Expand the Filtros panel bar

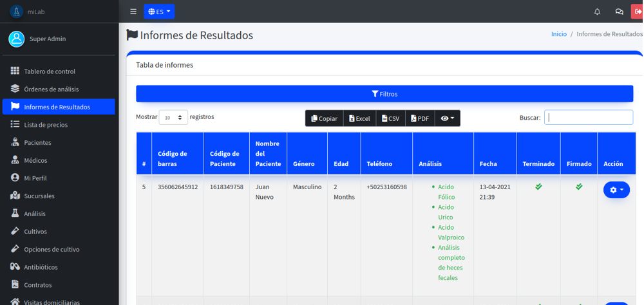(384, 94)
